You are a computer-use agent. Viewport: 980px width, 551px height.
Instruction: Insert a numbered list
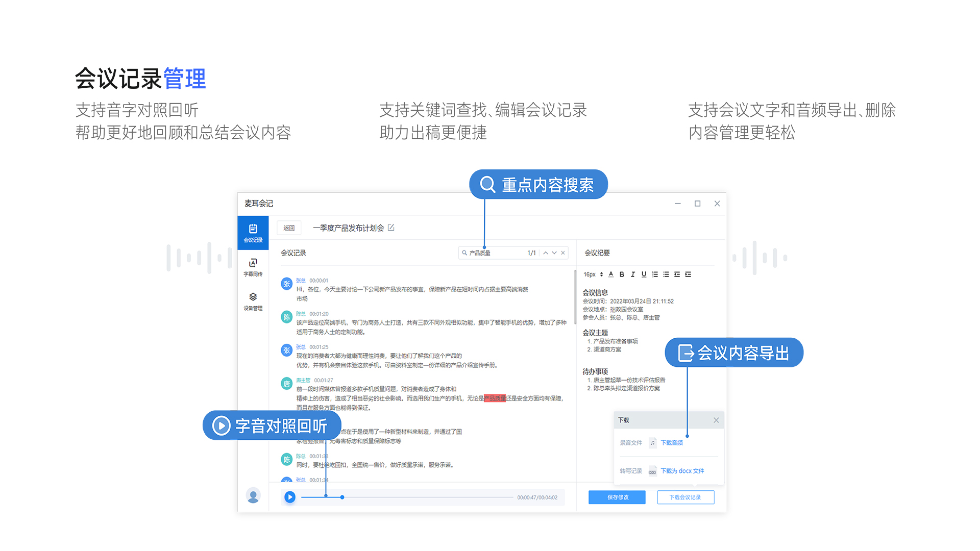[x=655, y=274]
